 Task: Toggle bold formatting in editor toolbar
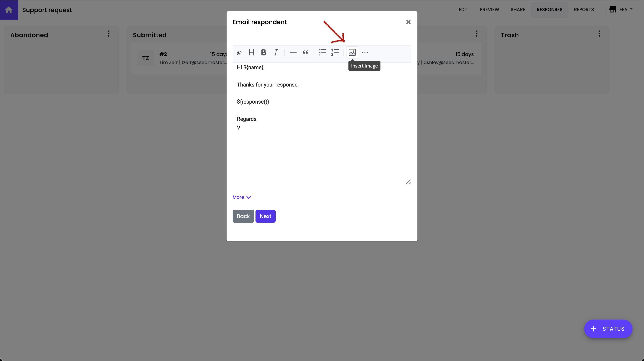(264, 53)
